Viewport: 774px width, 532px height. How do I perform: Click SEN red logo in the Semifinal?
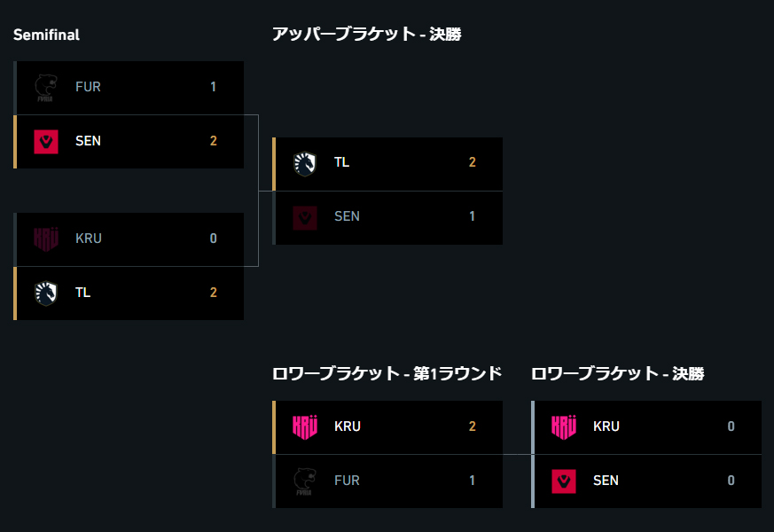[46, 142]
